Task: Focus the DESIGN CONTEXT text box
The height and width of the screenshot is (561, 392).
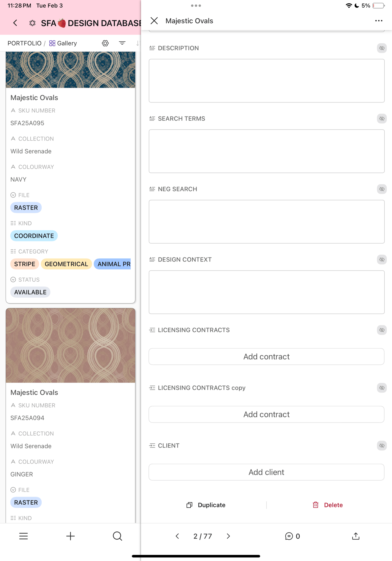Action: click(266, 292)
